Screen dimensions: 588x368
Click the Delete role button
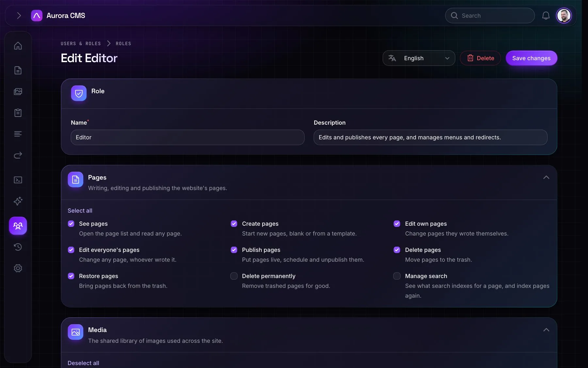pyautogui.click(x=480, y=58)
